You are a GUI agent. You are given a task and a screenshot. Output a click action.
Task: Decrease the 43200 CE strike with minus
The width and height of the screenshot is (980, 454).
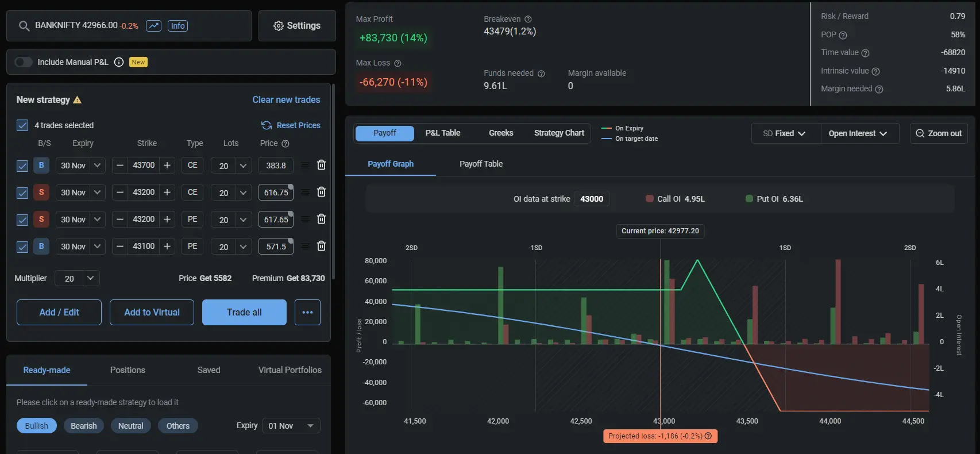120,193
